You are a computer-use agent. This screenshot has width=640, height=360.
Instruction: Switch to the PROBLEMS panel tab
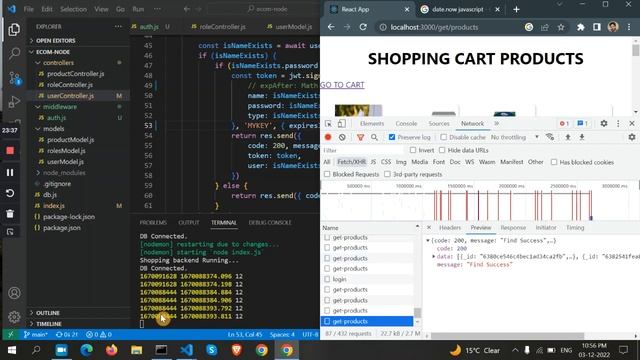[x=153, y=222]
